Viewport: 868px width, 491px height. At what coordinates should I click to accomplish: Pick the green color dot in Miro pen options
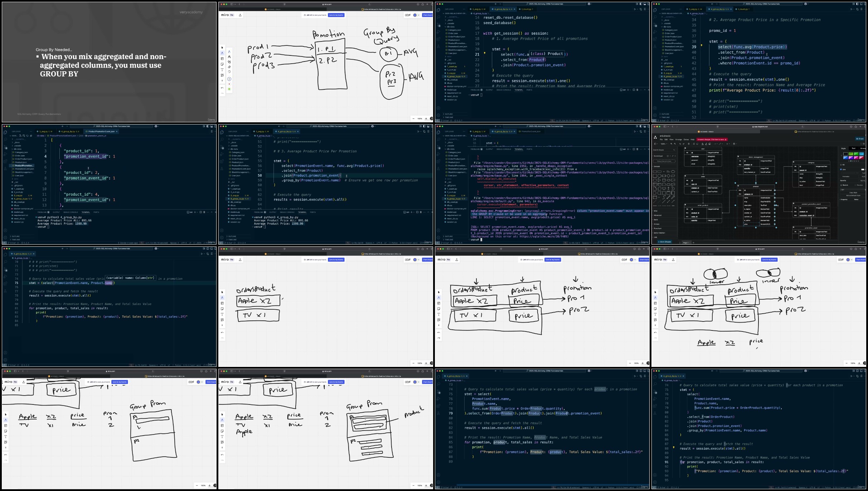(229, 89)
